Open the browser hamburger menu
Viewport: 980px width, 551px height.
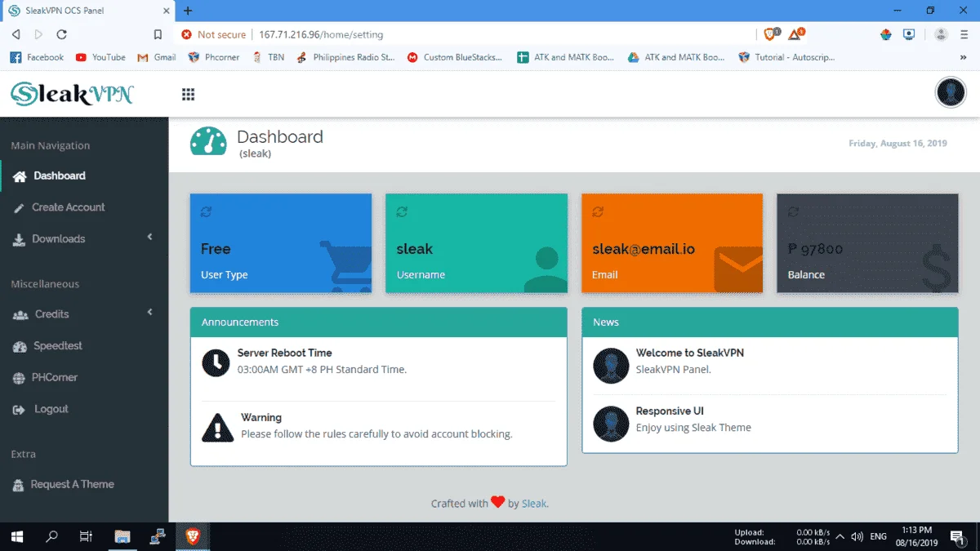coord(965,34)
